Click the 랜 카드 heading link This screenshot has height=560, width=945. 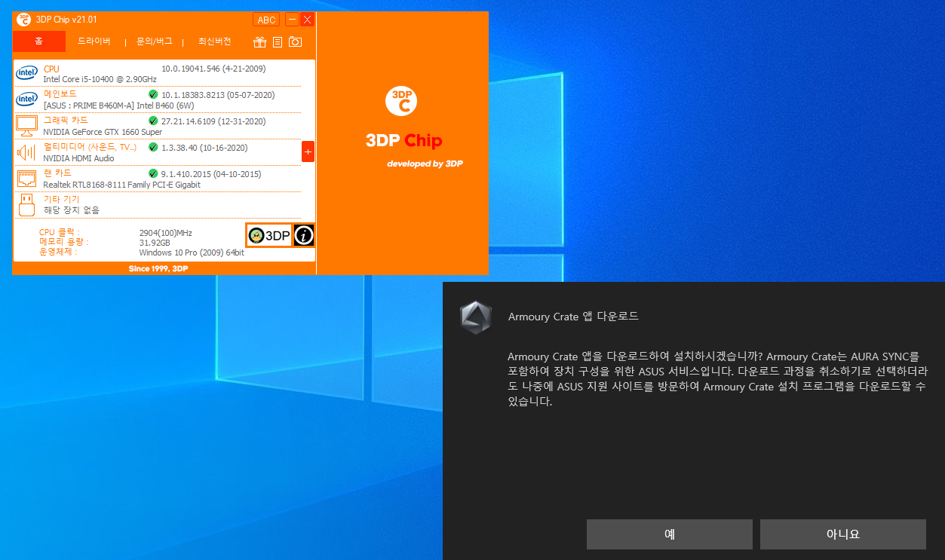click(57, 173)
